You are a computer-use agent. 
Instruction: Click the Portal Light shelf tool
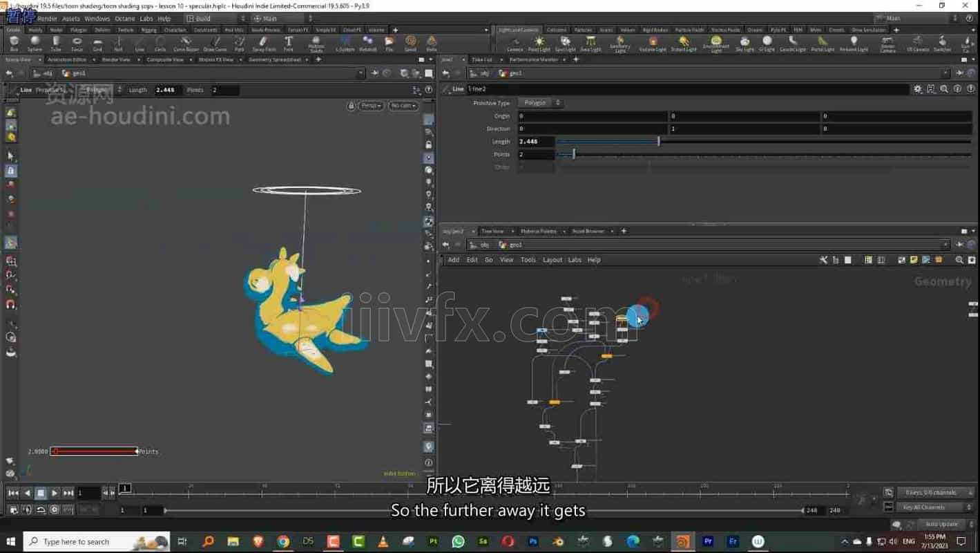click(x=823, y=44)
